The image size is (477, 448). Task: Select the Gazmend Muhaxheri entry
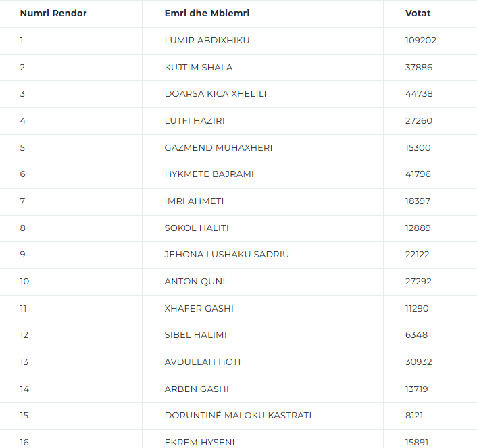(218, 147)
